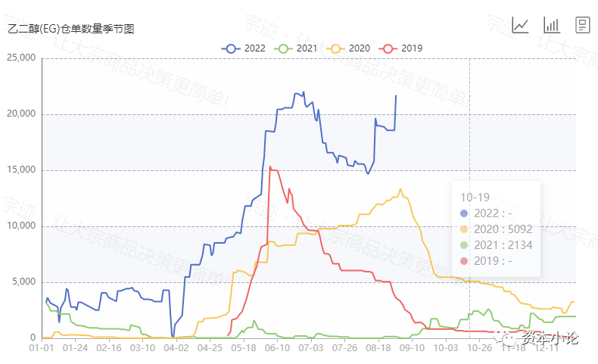
Task: Click the 25,000 y-axis label
Action: 21,58
